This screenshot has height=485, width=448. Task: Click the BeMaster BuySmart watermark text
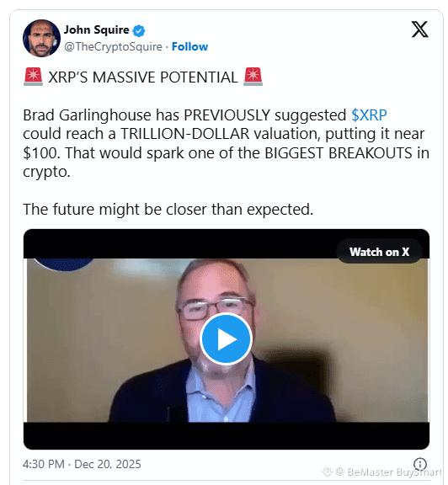[394, 472]
